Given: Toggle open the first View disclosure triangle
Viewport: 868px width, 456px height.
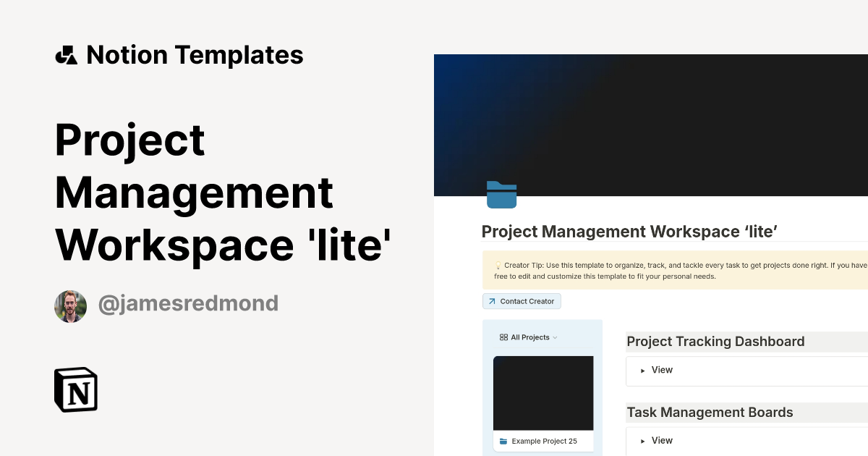Looking at the screenshot, I should point(644,371).
